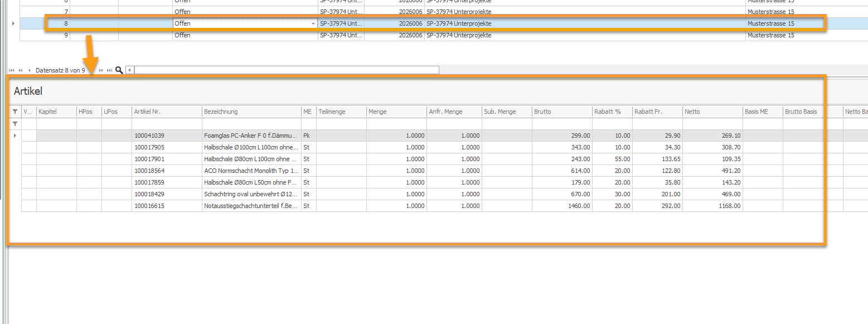
Task: Click Schachtring oval unbewehrt description
Action: click(251, 194)
